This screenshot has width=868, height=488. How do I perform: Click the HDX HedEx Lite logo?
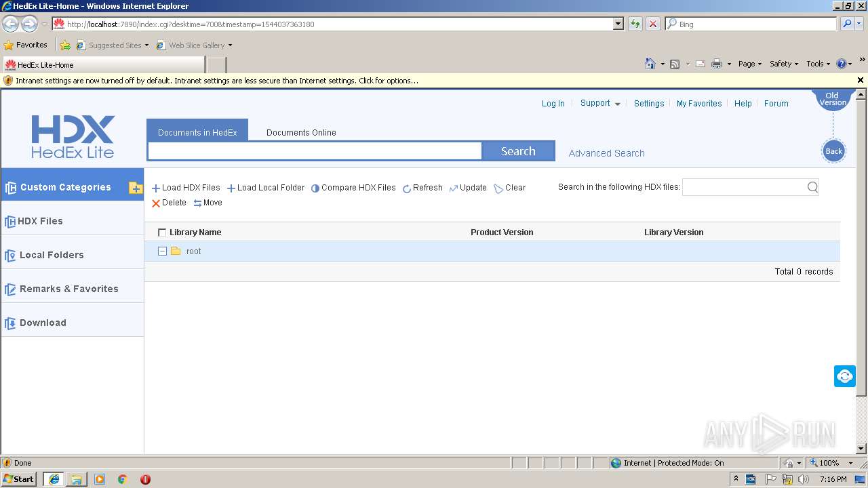[x=73, y=136]
